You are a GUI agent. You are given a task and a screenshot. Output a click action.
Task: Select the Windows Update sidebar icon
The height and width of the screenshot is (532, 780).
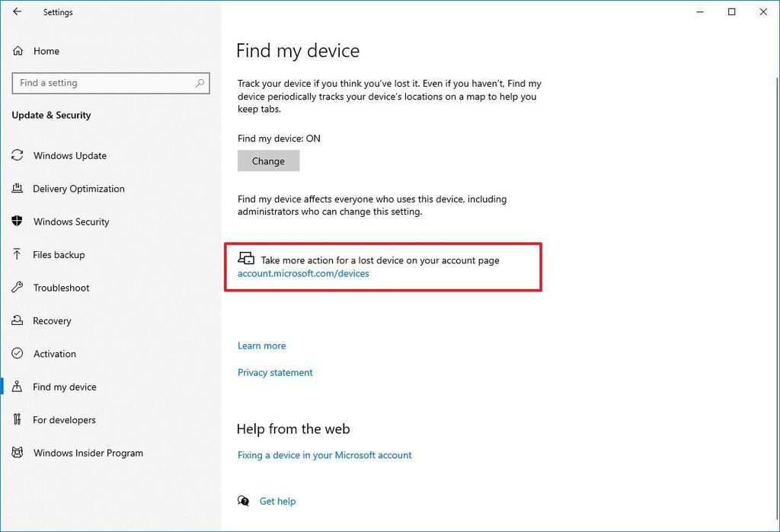tap(18, 155)
